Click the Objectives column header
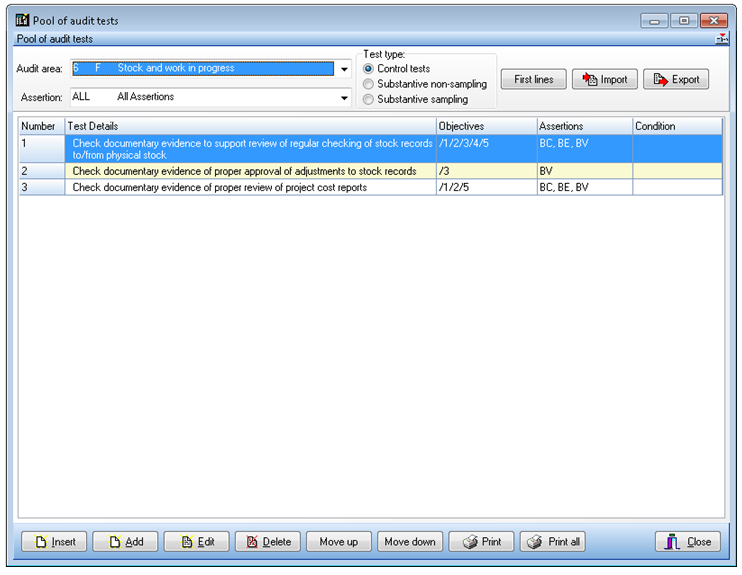 486,126
